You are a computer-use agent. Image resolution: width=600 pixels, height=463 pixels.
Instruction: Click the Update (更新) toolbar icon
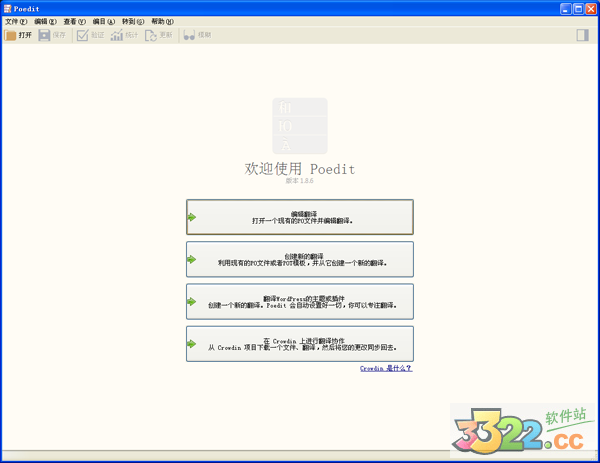(151, 35)
